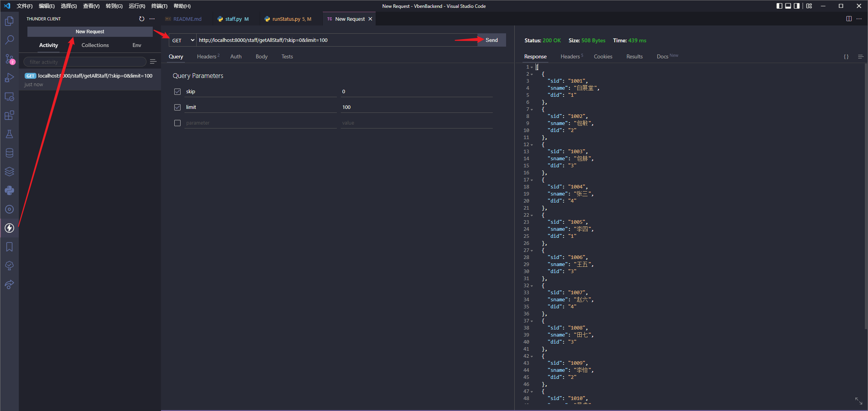Uncheck the skip query parameter
868x411 pixels.
pos(177,91)
